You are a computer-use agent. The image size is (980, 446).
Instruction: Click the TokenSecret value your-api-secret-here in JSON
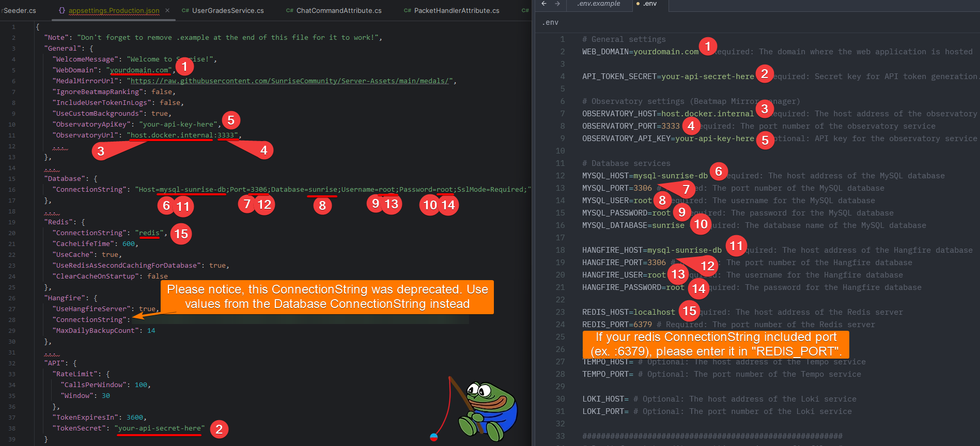[159, 428]
